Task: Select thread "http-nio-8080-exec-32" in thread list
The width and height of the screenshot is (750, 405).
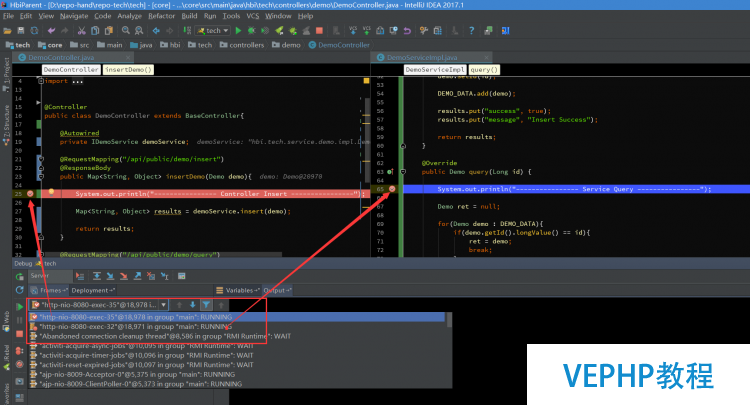Action: click(x=239, y=327)
